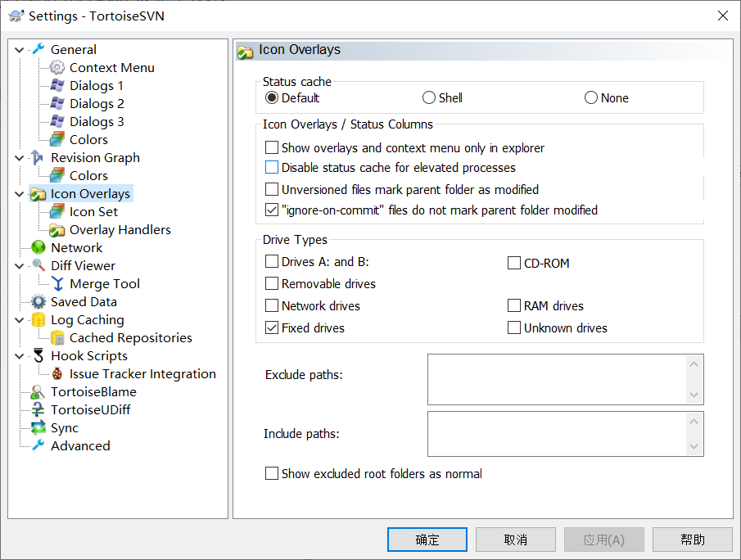
Task: Click the Dialogs 3 flag icon
Action: [57, 121]
